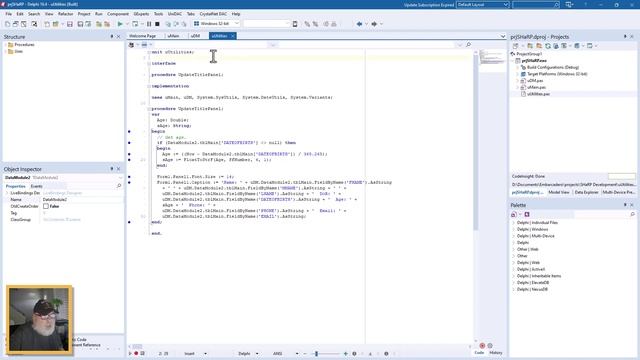The height and width of the screenshot is (360, 640).
Task: Click the macro record red dot icon
Action: tap(136, 353)
